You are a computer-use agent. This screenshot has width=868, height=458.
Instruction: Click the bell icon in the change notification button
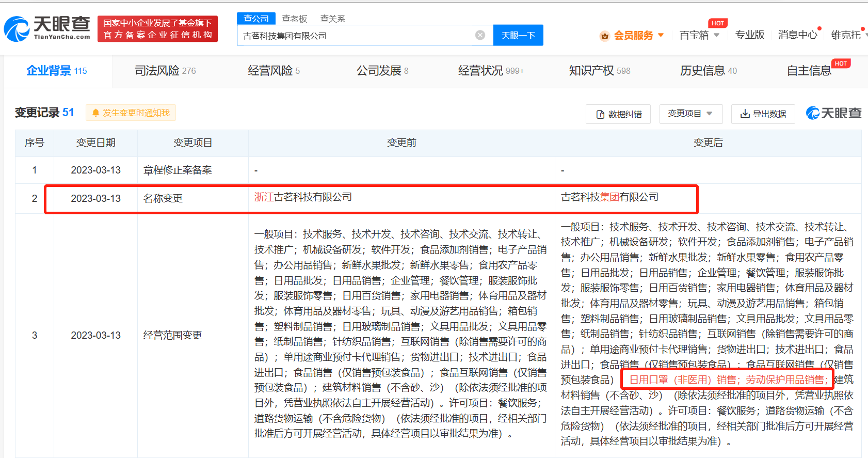tap(95, 113)
